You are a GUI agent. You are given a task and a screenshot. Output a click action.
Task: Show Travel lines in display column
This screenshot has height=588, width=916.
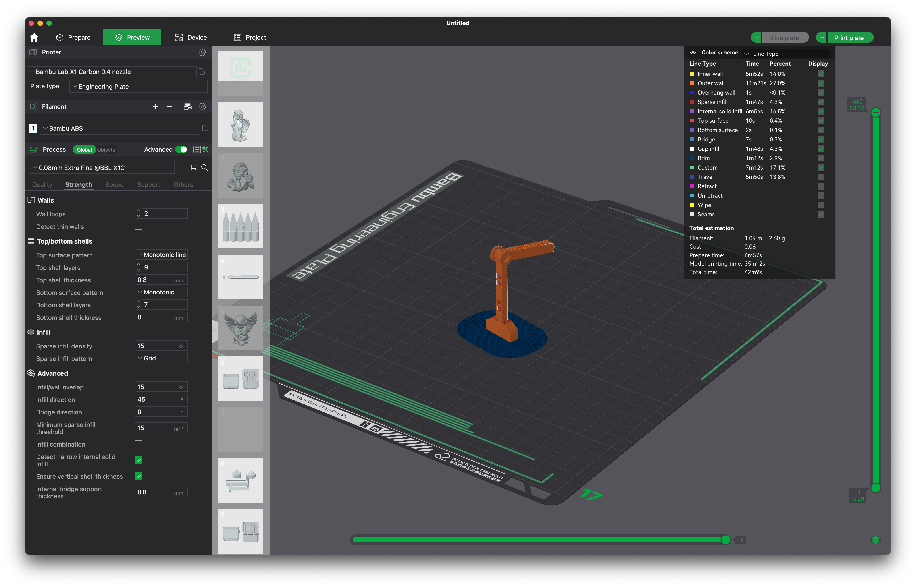pyautogui.click(x=821, y=177)
